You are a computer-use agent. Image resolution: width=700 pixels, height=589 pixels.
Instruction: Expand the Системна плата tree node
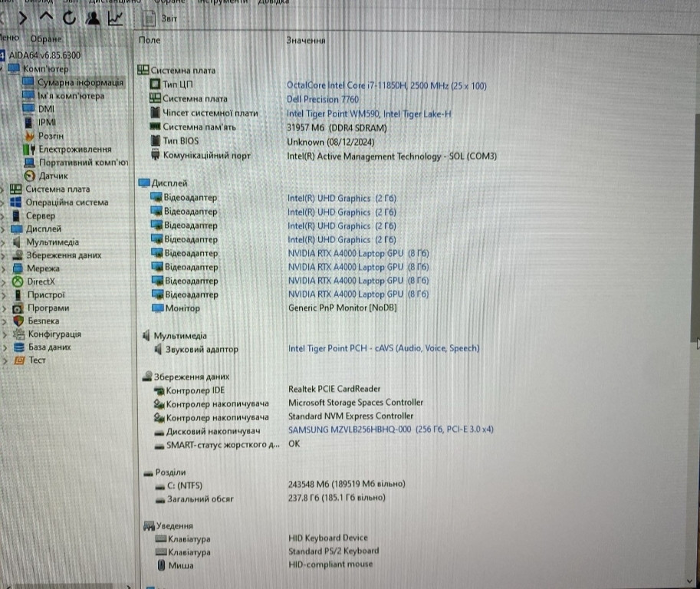tap(3, 189)
